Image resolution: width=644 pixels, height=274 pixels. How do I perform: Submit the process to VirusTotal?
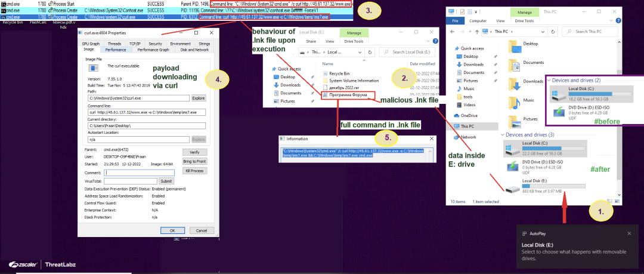[x=166, y=181]
